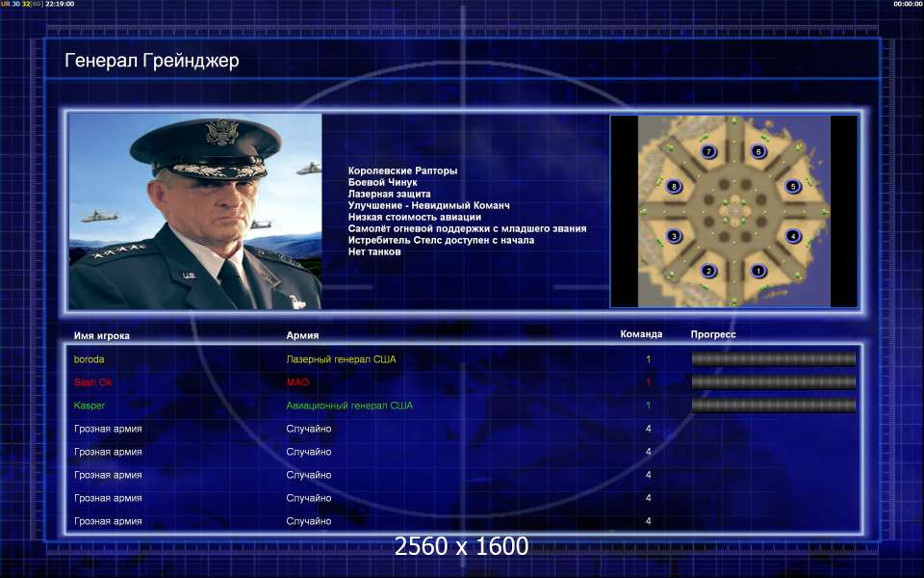Select start position 3 on the map

pyautogui.click(x=674, y=236)
